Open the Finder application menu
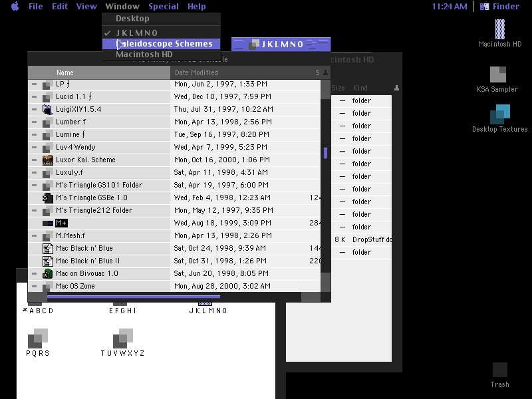The image size is (532, 399). 499,6
